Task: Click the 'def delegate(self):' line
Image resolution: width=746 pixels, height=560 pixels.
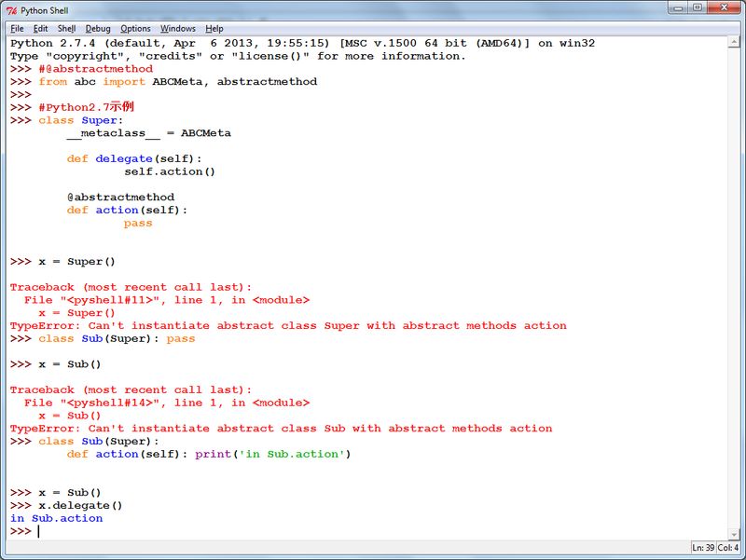Action: click(x=134, y=158)
